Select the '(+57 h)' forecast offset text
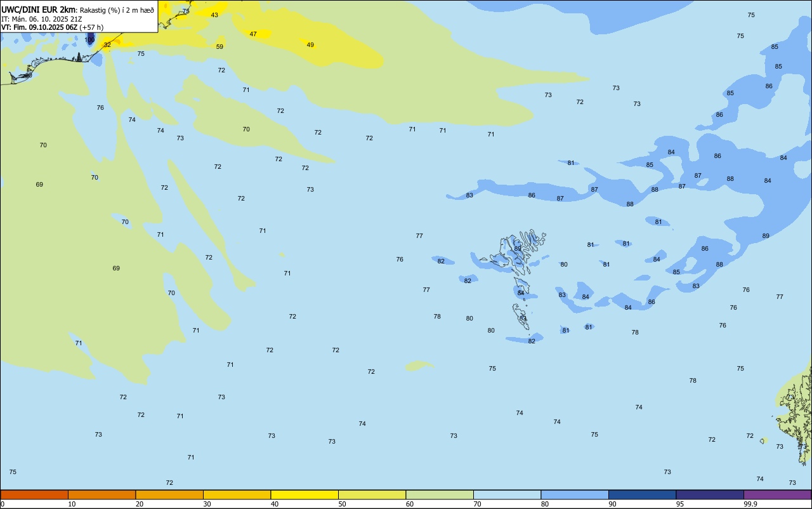This screenshot has width=812, height=509. pos(92,27)
